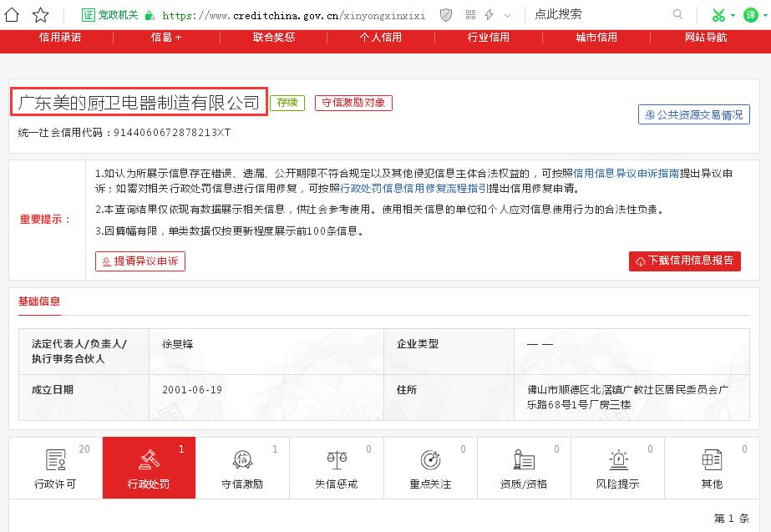The width and height of the screenshot is (771, 532).
Task: Click the 成立日期 field label
Action: [53, 390]
